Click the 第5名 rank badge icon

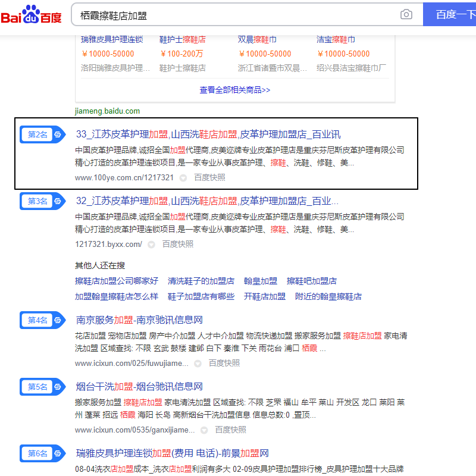pos(42,387)
